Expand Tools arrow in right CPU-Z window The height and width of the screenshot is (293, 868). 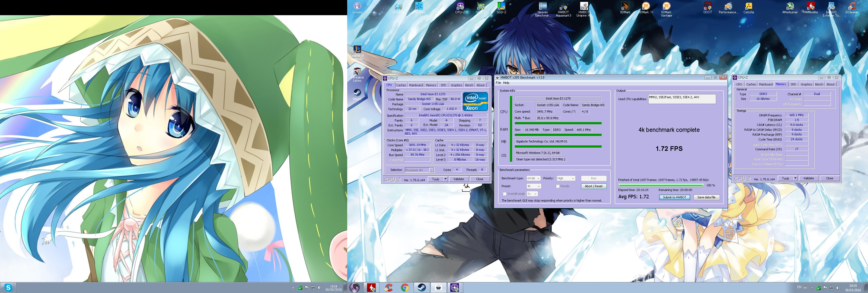(795, 178)
